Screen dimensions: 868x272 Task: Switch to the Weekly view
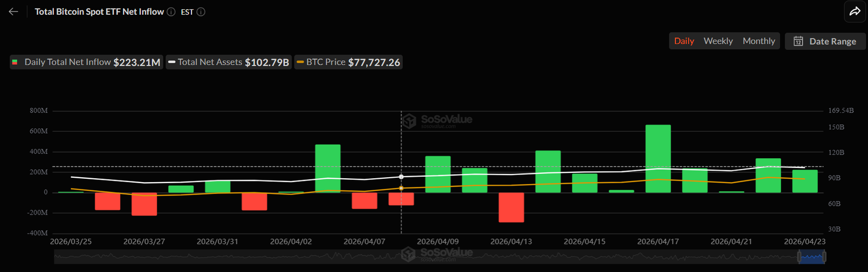718,41
